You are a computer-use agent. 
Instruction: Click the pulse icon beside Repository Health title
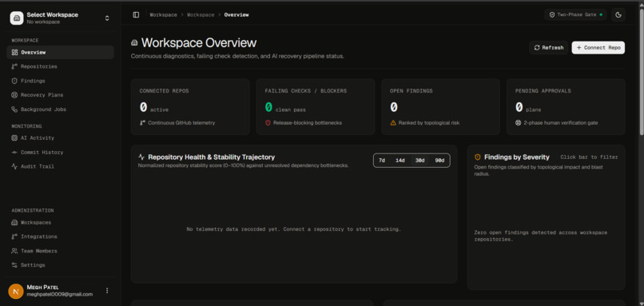pos(141,157)
